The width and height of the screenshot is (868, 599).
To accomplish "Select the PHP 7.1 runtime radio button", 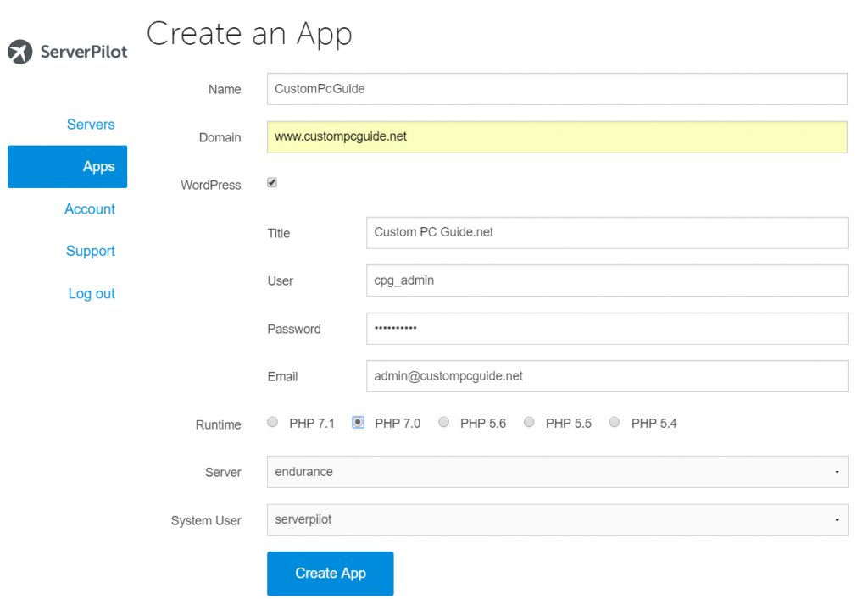I will click(x=272, y=423).
